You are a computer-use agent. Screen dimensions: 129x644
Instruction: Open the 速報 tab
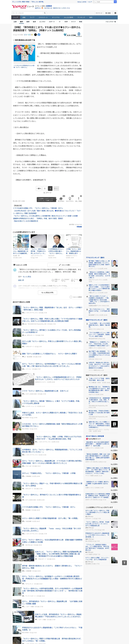tap(24, 17)
